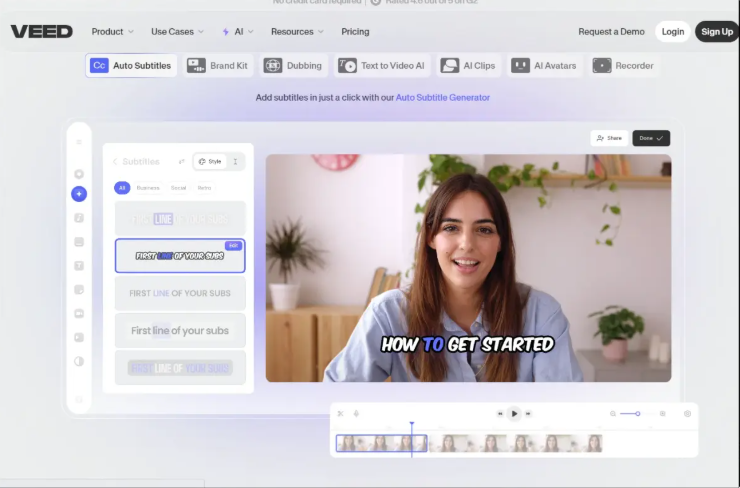Click the zoom out magnifier icon
Viewport: 740px width, 488px height.
pyautogui.click(x=613, y=413)
